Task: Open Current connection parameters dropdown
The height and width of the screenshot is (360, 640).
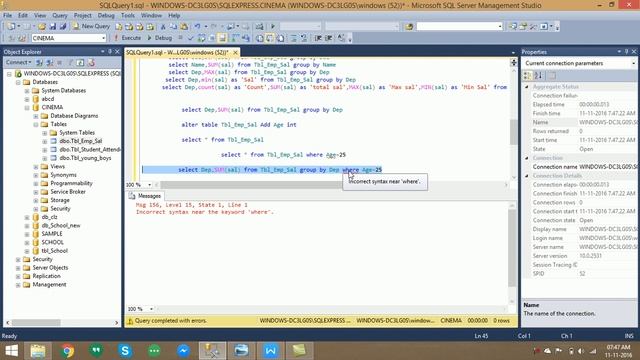Action: click(633, 63)
